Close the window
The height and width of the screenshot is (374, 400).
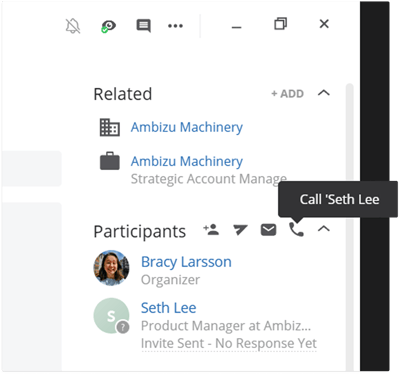[324, 24]
